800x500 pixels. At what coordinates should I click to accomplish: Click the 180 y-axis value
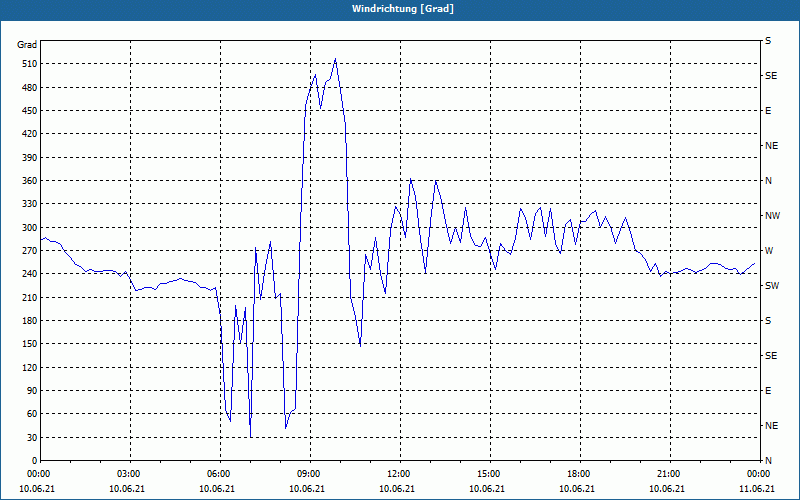(x=29, y=321)
